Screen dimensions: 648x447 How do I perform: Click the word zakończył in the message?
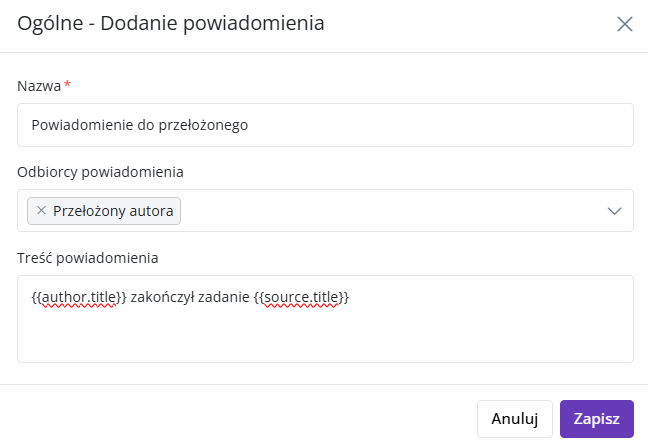pos(162,297)
